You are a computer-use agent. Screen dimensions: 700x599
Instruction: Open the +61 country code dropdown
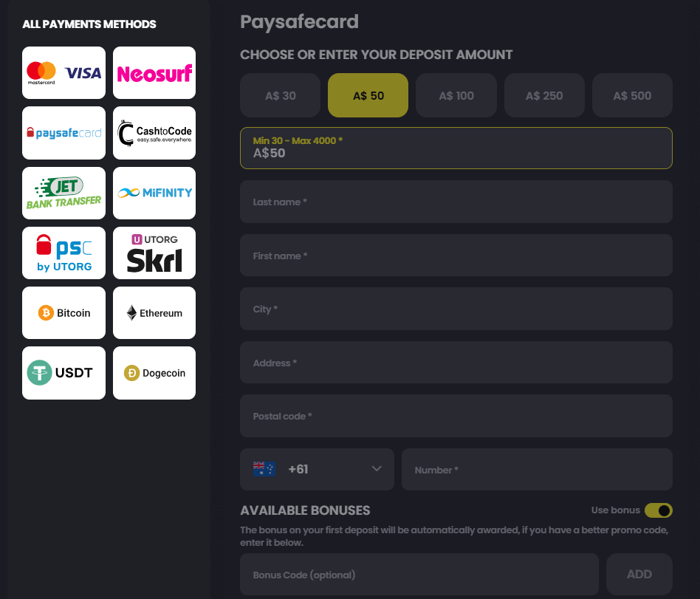(x=317, y=470)
